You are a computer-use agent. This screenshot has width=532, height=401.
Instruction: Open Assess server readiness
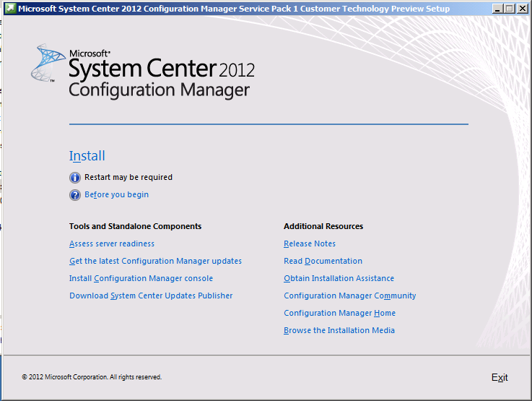click(x=112, y=243)
